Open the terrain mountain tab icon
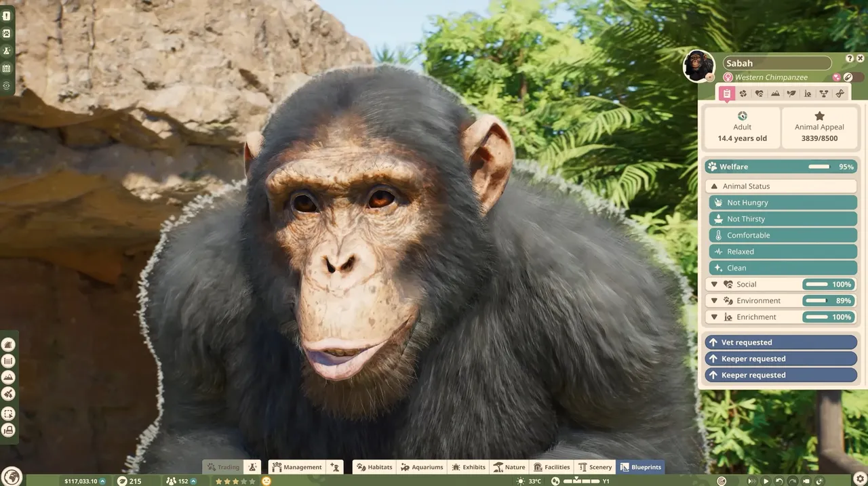The width and height of the screenshot is (868, 486). point(775,94)
